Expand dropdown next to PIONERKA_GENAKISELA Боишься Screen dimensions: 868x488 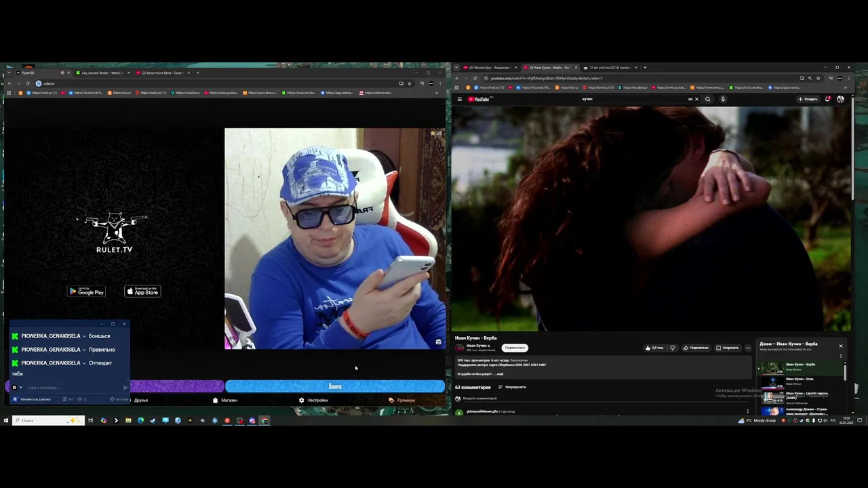point(84,336)
